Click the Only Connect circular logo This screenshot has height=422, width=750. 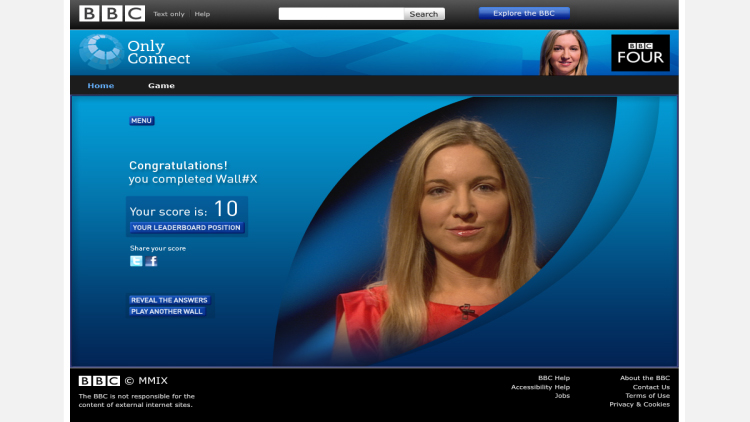[x=101, y=52]
